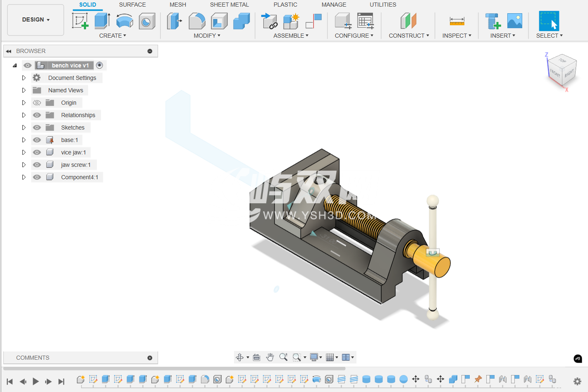Click the Select tool icon
This screenshot has width=588, height=392.
pos(549,21)
